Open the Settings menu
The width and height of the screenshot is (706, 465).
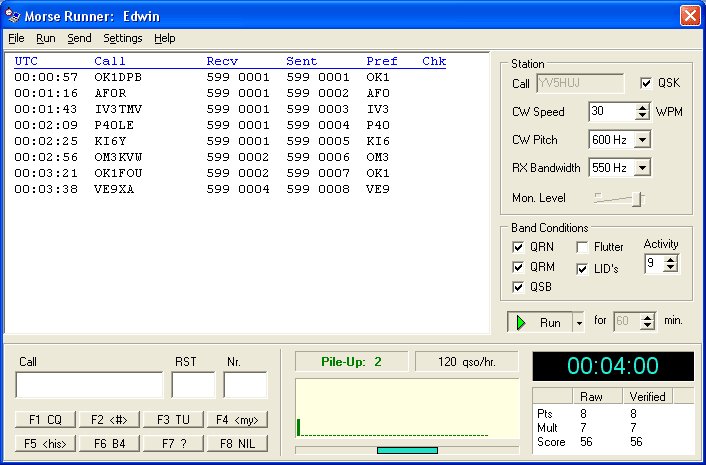coord(122,38)
